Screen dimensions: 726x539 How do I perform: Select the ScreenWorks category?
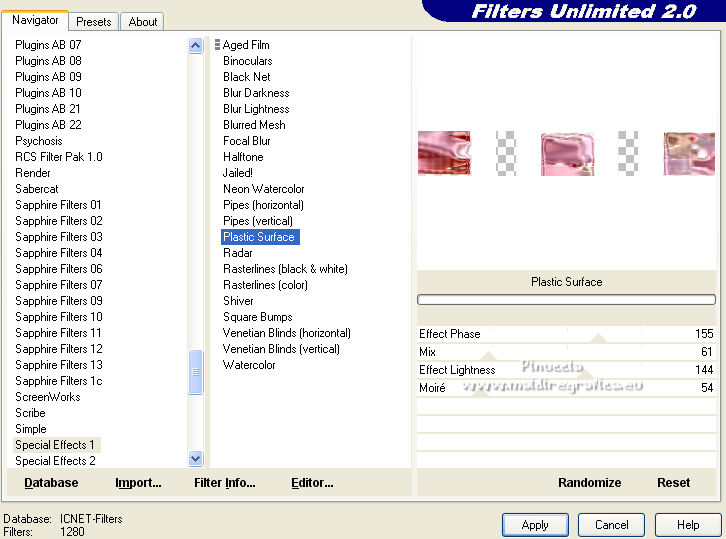pyautogui.click(x=48, y=397)
